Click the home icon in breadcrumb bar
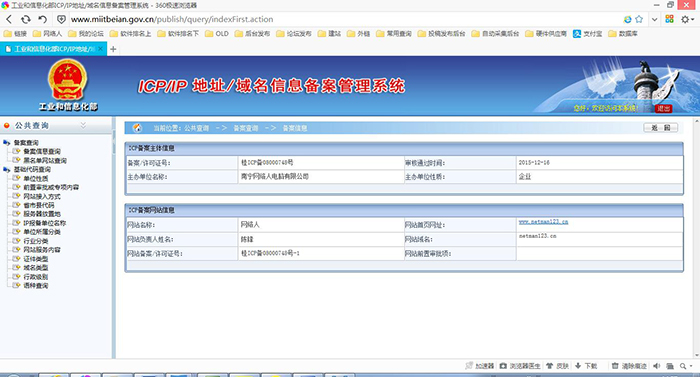The width and height of the screenshot is (700, 377). [x=137, y=128]
